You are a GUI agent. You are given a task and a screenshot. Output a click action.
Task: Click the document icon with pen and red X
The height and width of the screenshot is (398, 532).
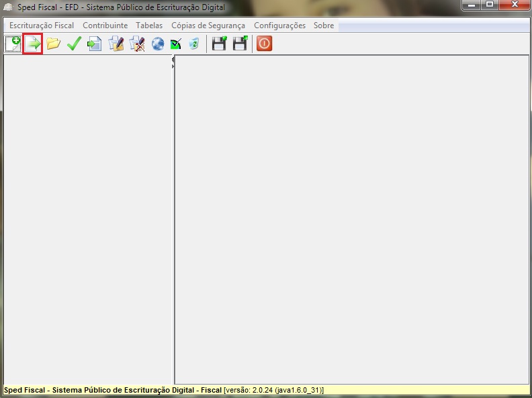coord(137,44)
